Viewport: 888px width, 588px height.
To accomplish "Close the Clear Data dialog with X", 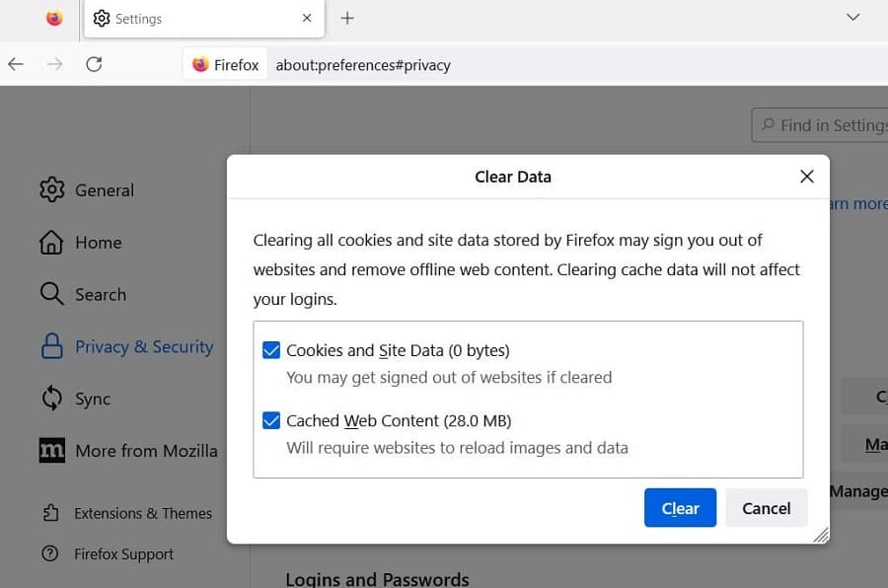I will (807, 177).
